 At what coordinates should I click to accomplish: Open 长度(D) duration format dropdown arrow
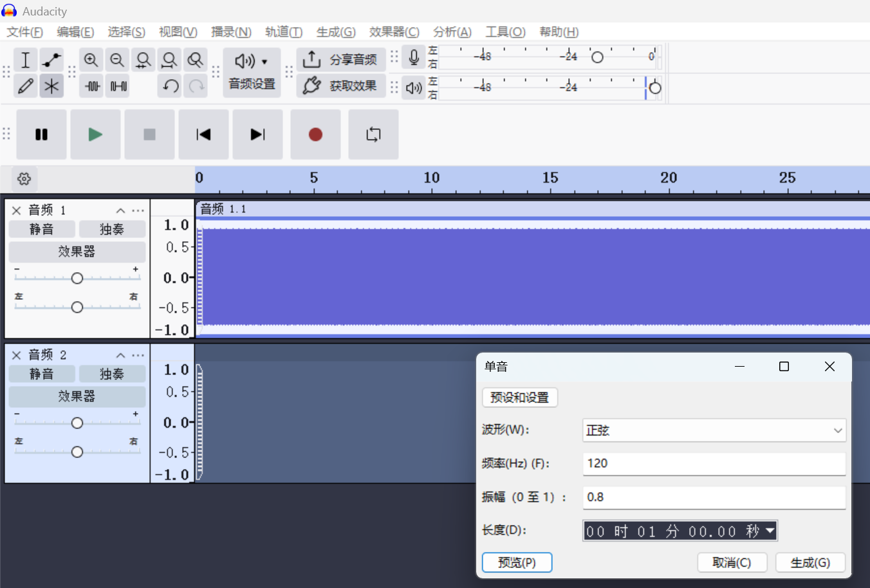click(770, 531)
